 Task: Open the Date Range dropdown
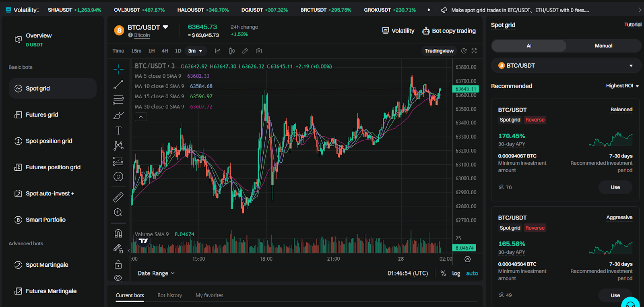156,273
